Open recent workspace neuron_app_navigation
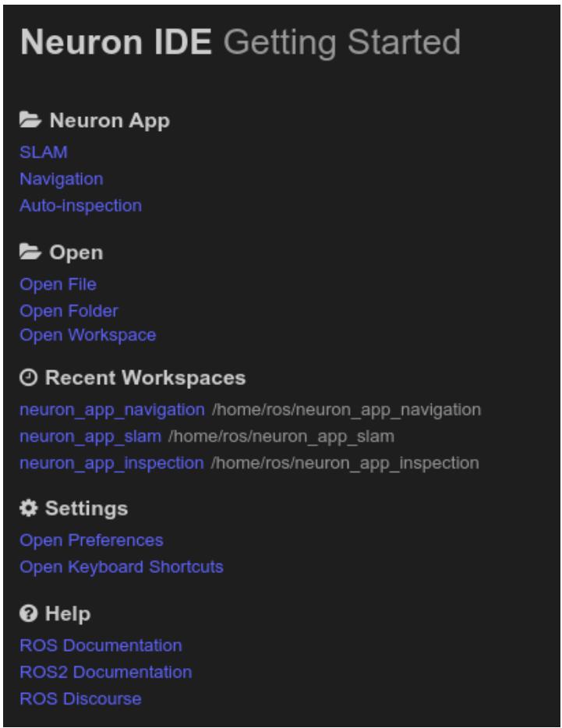Viewport: 562px width, 728px height. [x=112, y=411]
